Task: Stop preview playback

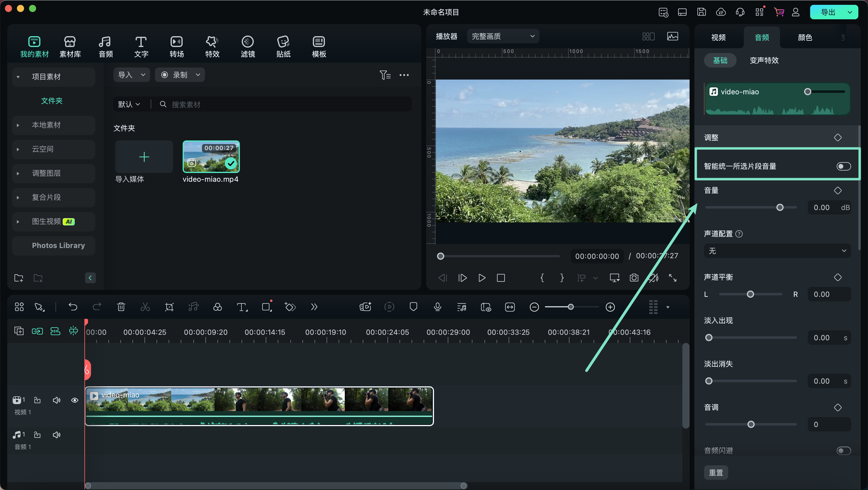Action: coord(501,278)
